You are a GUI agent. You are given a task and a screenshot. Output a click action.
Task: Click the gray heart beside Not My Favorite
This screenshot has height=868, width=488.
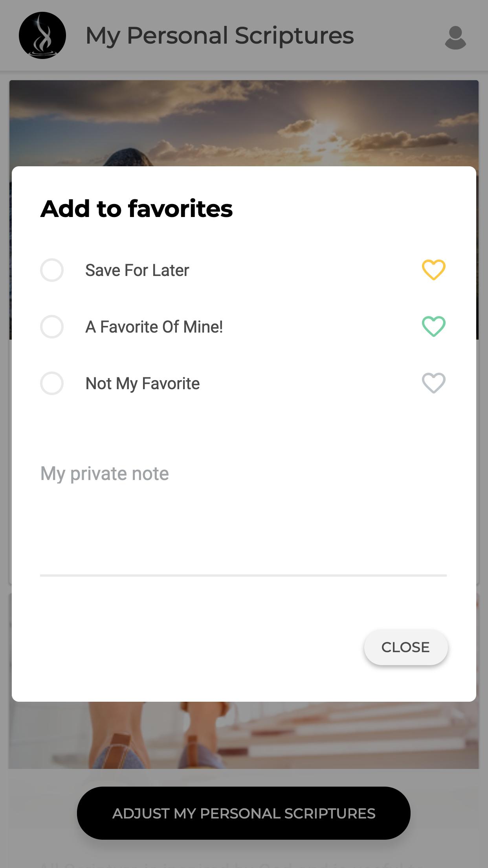tap(433, 383)
